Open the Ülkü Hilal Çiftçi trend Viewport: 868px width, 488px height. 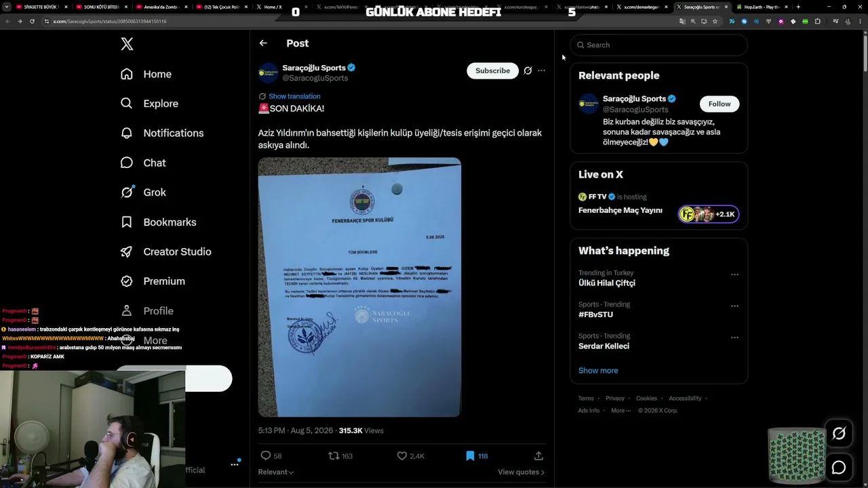pyautogui.click(x=607, y=283)
